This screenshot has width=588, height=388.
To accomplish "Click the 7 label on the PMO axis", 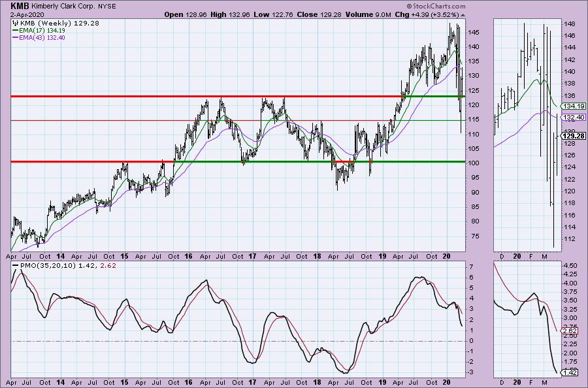I will (x=471, y=267).
